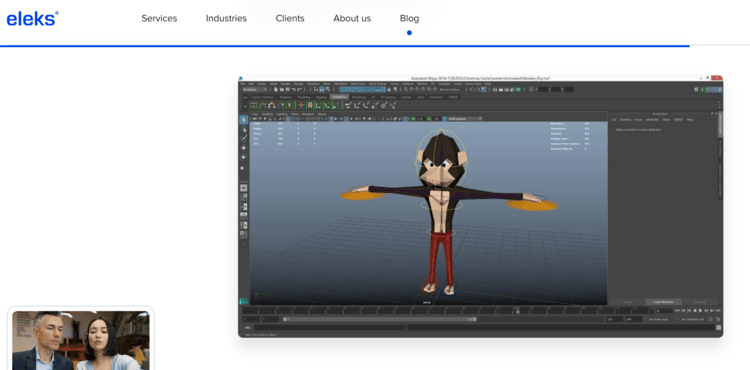Switch to the Animation shelf tab
This screenshot has width=750, height=370.
coord(340,97)
